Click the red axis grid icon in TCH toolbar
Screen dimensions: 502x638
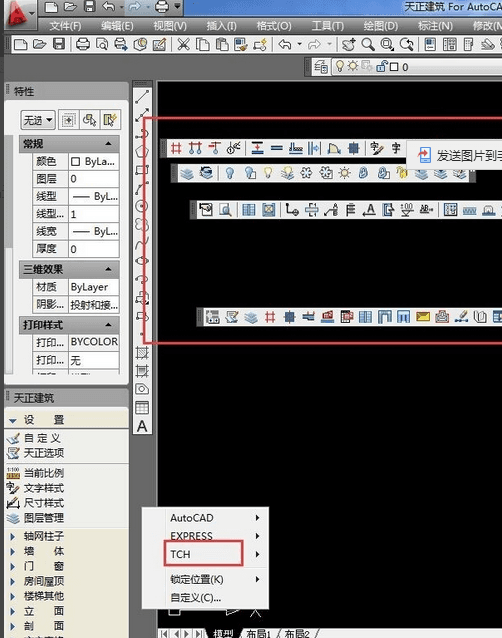(176, 148)
